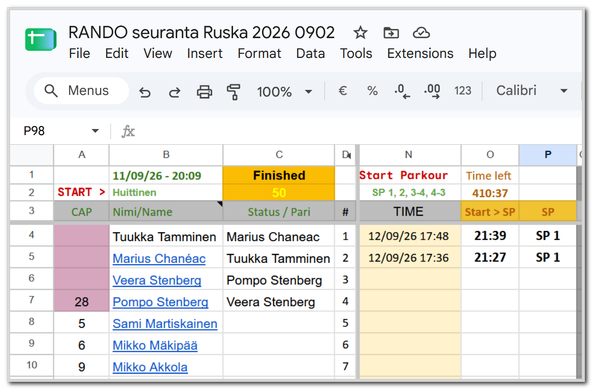Select the yellow 50 cell
The image size is (592, 389).
tap(279, 193)
